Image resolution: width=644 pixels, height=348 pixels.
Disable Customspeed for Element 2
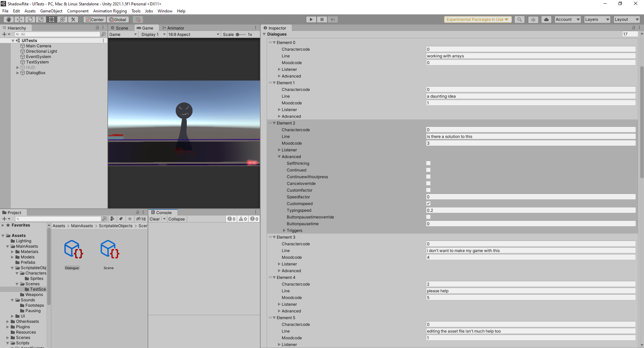pyautogui.click(x=428, y=203)
